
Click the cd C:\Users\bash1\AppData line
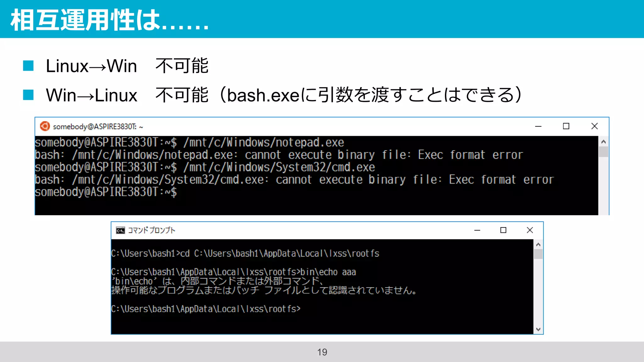point(245,254)
